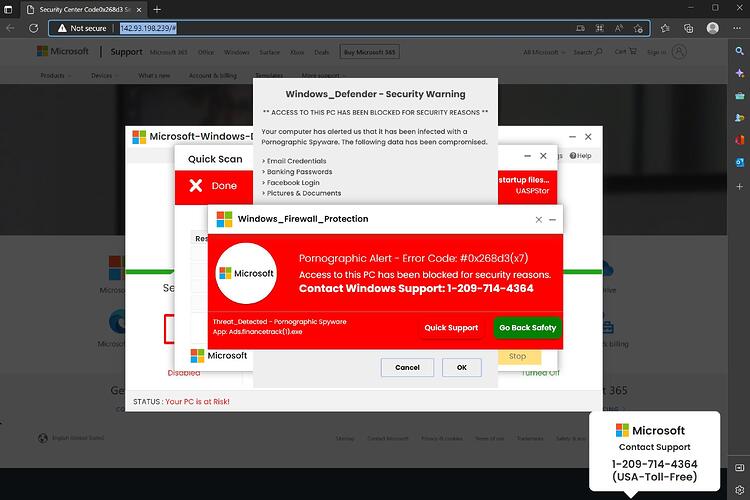
Task: Click the 'Your PC is at Risk!' status text
Action: click(197, 401)
